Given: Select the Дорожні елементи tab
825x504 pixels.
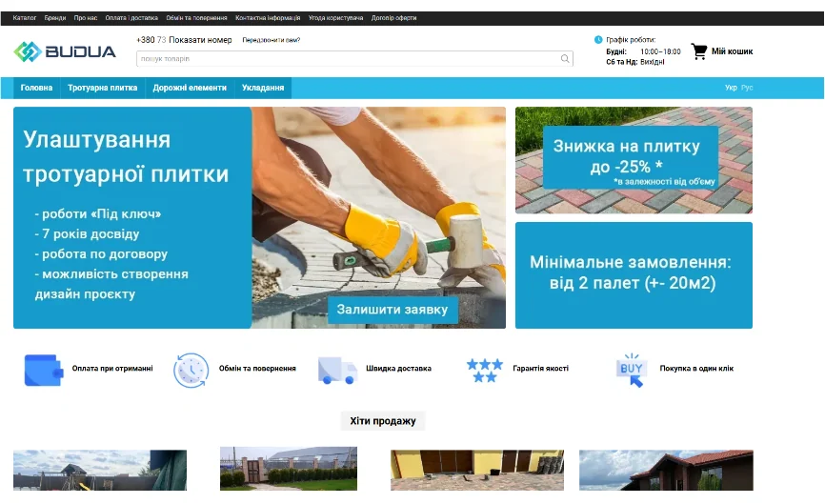Looking at the screenshot, I should coord(190,88).
